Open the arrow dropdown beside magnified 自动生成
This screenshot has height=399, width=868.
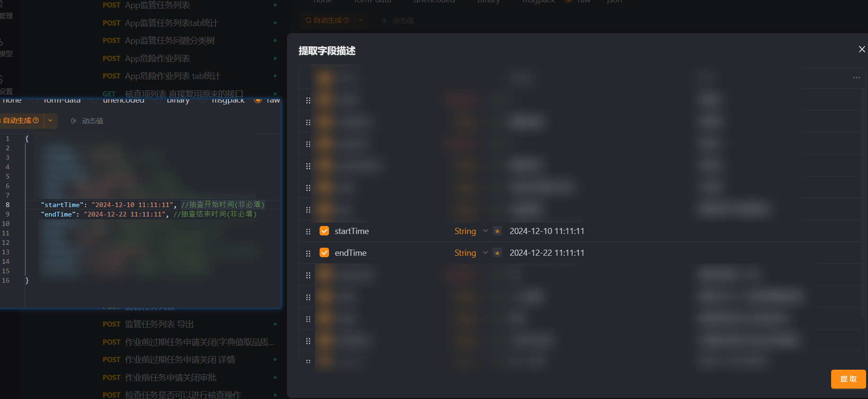[x=51, y=121]
